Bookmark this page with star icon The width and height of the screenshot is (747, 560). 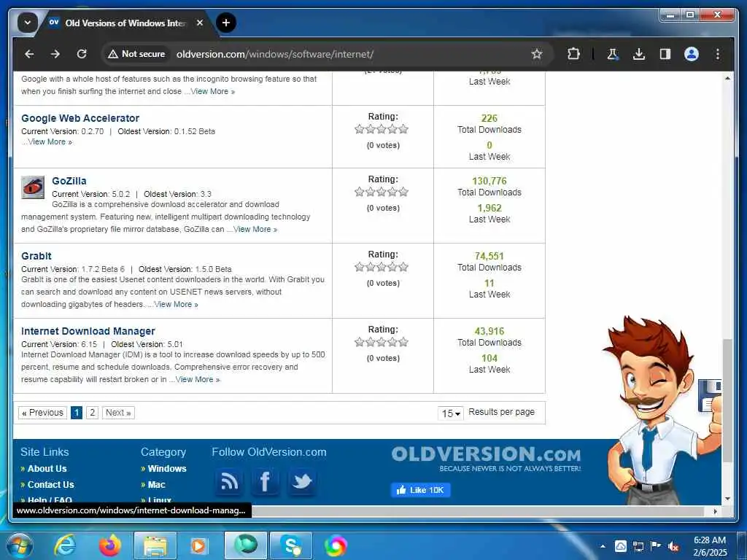pyautogui.click(x=537, y=54)
